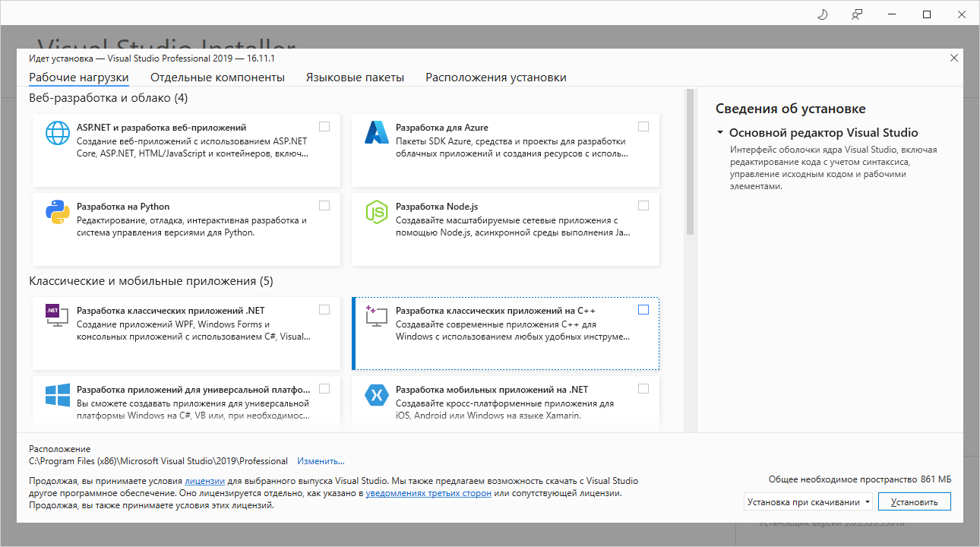Image resolution: width=980 pixels, height=547 pixels.
Task: Enable the ASP.NET web development checkbox
Action: 324,127
